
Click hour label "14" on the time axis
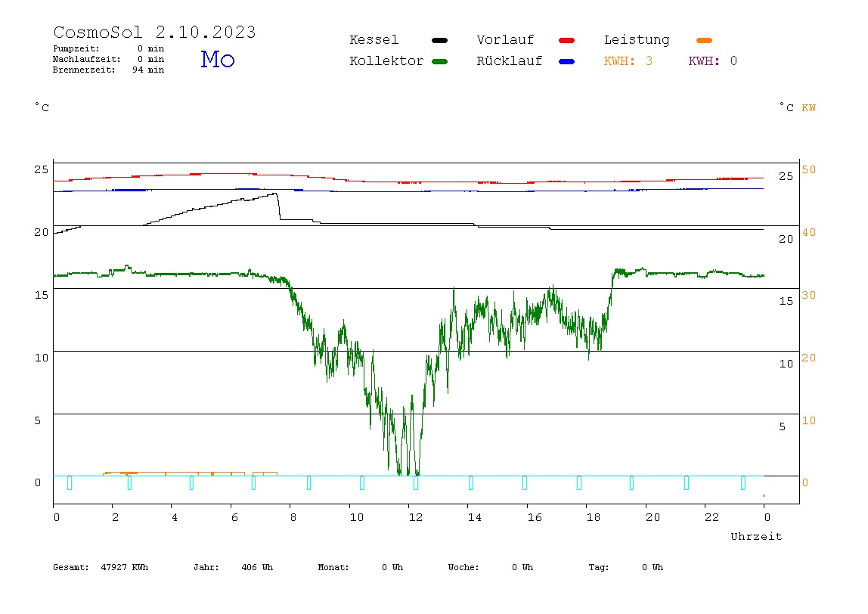coord(474,518)
